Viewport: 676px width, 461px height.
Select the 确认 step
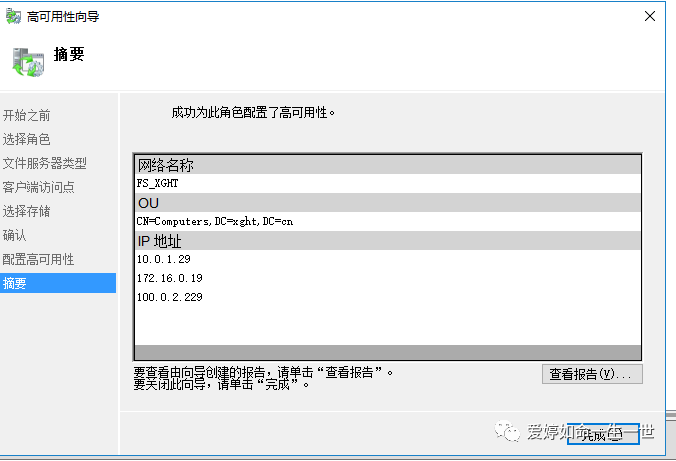[x=15, y=235]
